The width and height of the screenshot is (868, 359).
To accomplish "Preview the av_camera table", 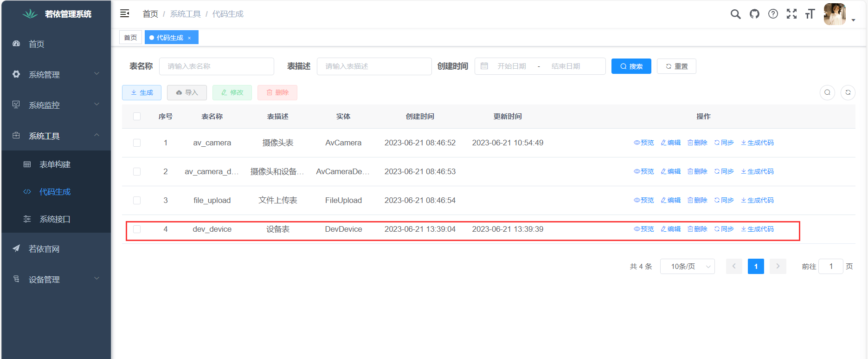I will pos(644,143).
